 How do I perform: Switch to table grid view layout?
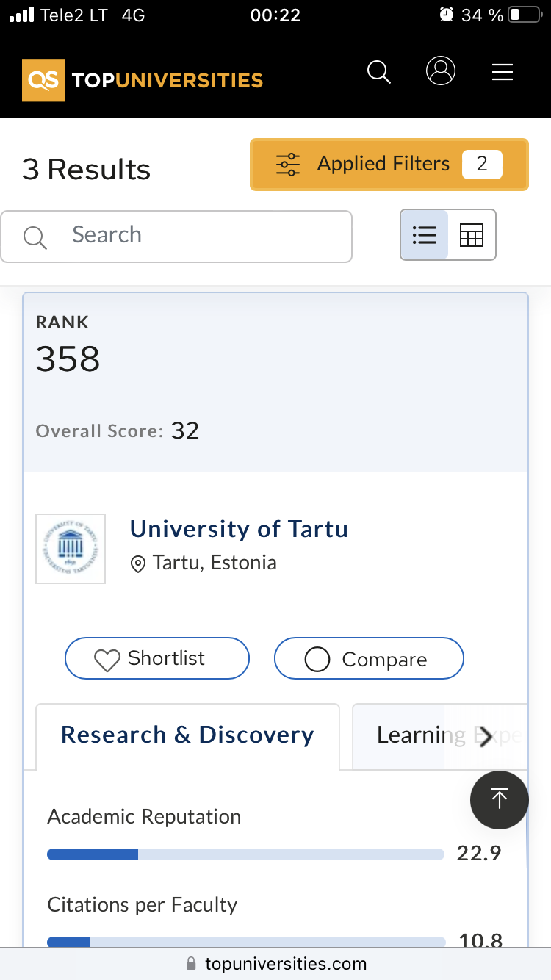(472, 235)
